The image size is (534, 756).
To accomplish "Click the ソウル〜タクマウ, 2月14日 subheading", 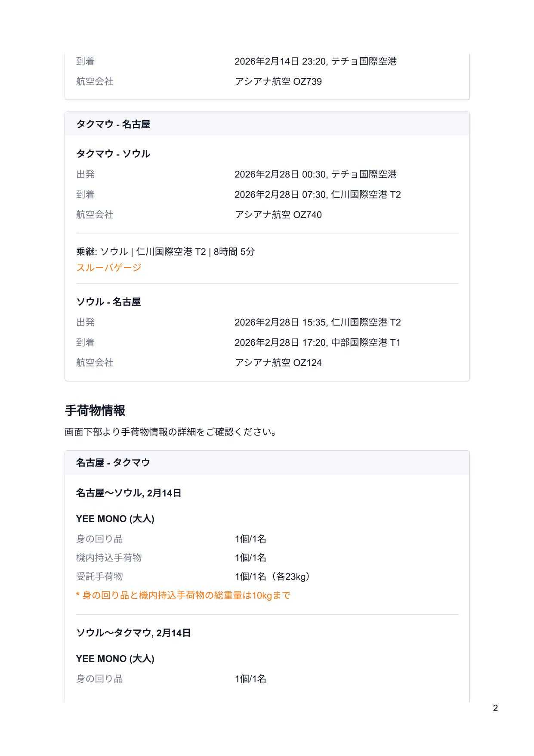I will tap(133, 633).
